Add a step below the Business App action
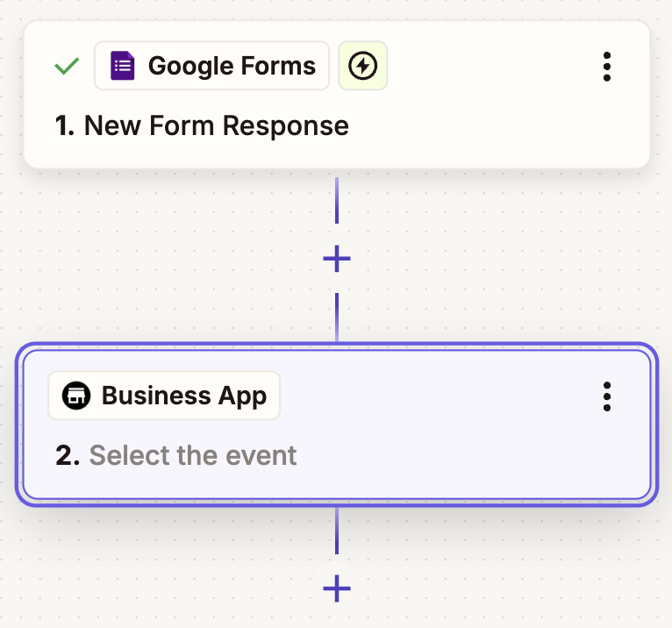Image resolution: width=672 pixels, height=628 pixels. pos(337,589)
